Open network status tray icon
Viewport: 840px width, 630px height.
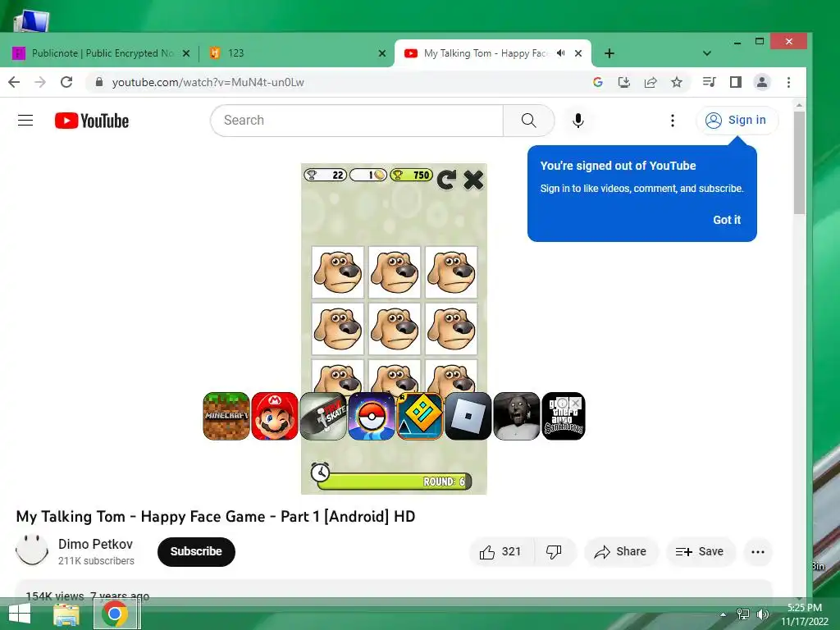click(x=743, y=614)
